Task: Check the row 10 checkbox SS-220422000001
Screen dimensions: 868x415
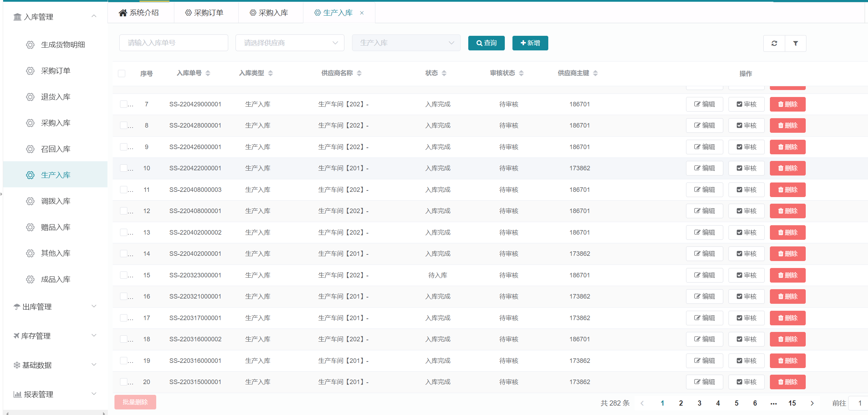Action: (124, 168)
